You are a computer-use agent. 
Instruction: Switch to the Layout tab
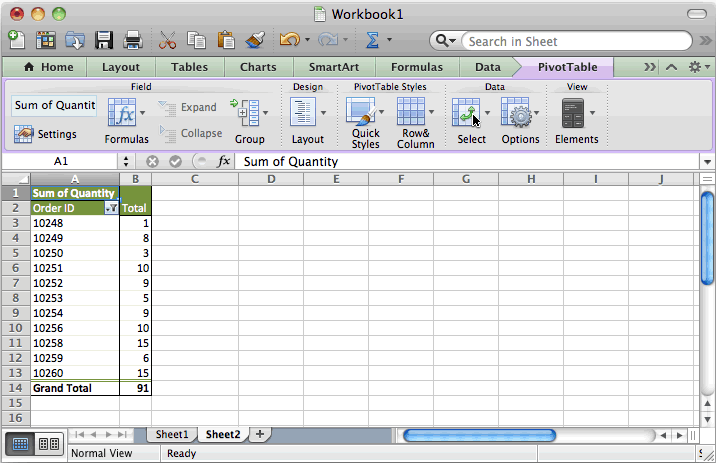121,67
